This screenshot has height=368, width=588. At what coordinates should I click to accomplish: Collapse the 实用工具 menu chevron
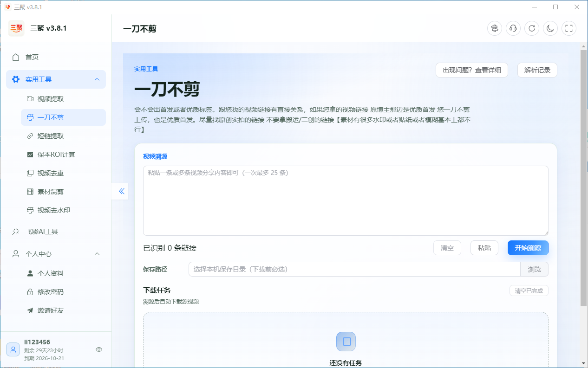97,79
